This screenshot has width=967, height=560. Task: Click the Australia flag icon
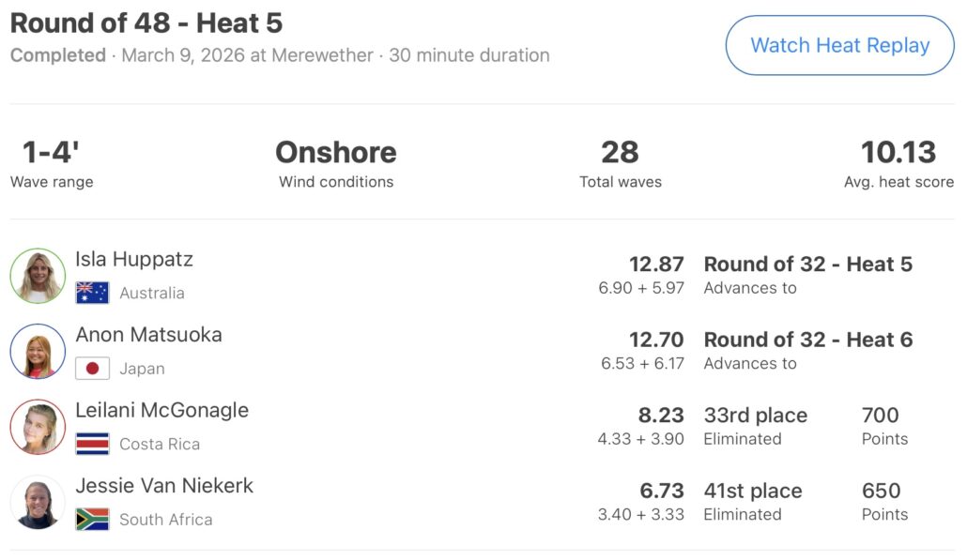coord(92,293)
